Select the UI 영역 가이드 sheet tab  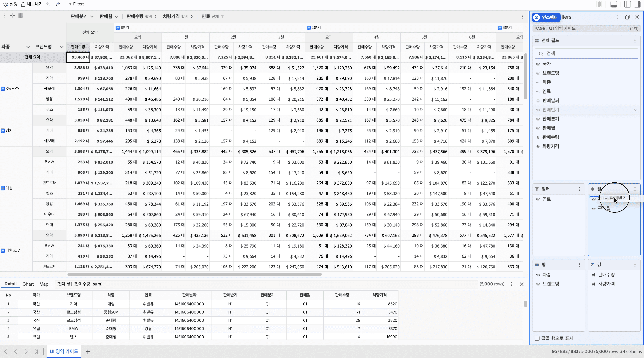coord(64,351)
